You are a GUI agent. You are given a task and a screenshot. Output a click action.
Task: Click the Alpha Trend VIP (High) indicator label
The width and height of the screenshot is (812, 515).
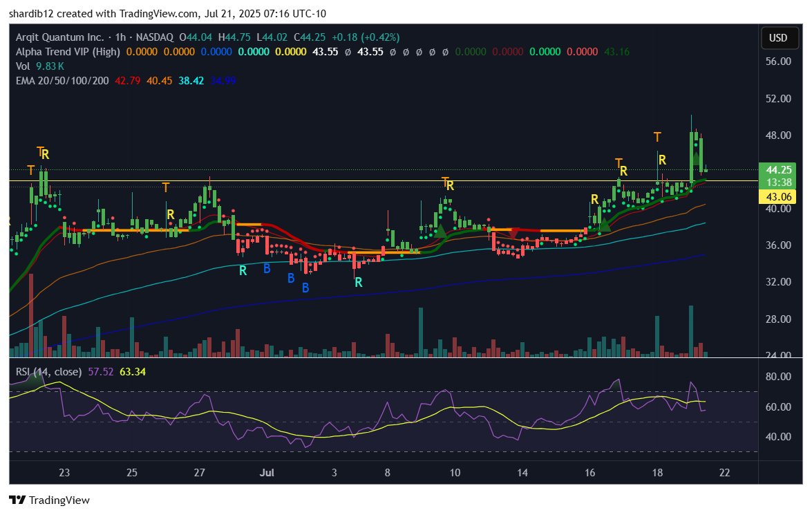pos(68,52)
